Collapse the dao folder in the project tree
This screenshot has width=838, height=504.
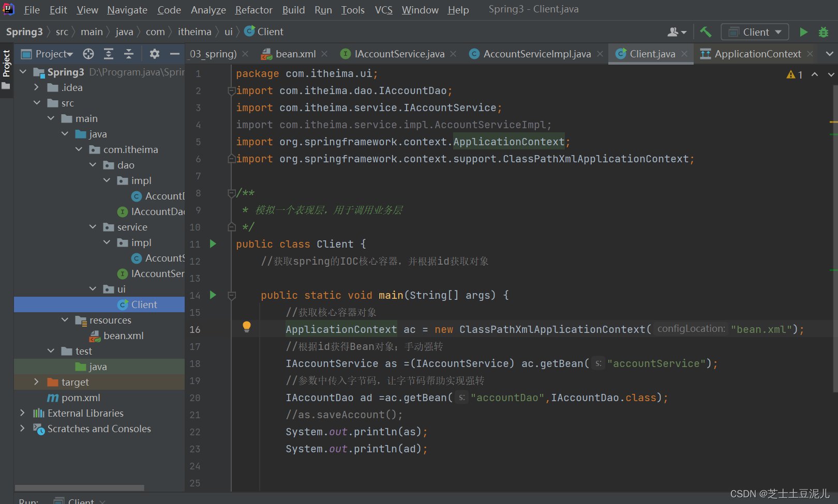pos(93,165)
